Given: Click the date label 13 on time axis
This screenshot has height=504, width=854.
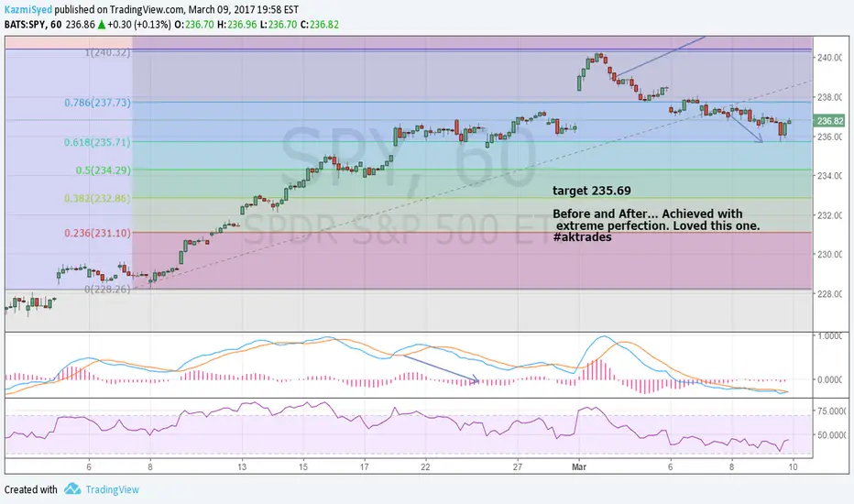Looking at the screenshot, I should click(x=242, y=466).
